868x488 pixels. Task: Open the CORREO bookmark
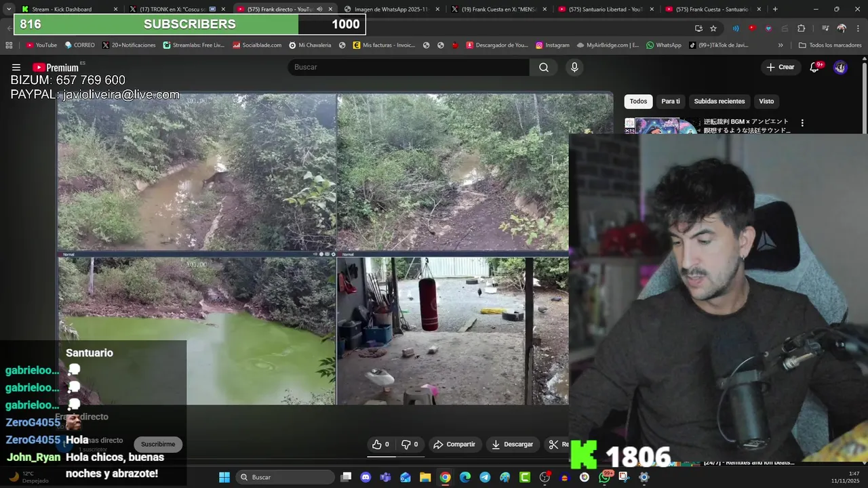pos(79,45)
